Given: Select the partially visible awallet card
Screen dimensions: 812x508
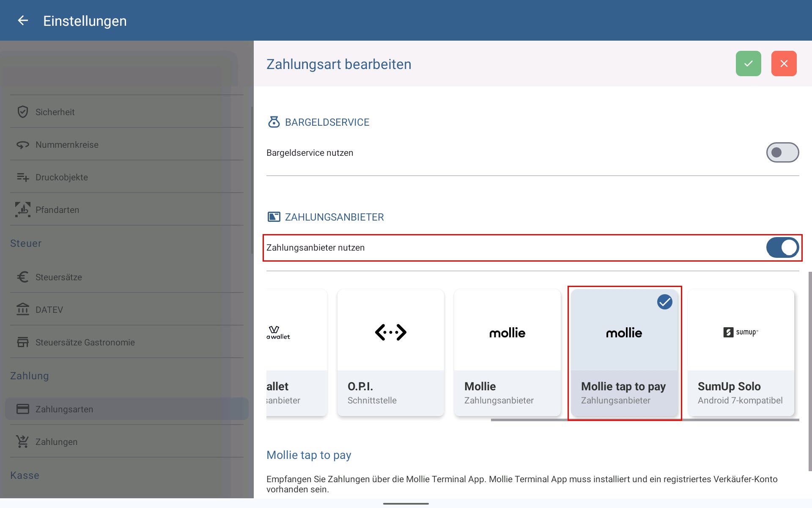Looking at the screenshot, I should [296, 352].
